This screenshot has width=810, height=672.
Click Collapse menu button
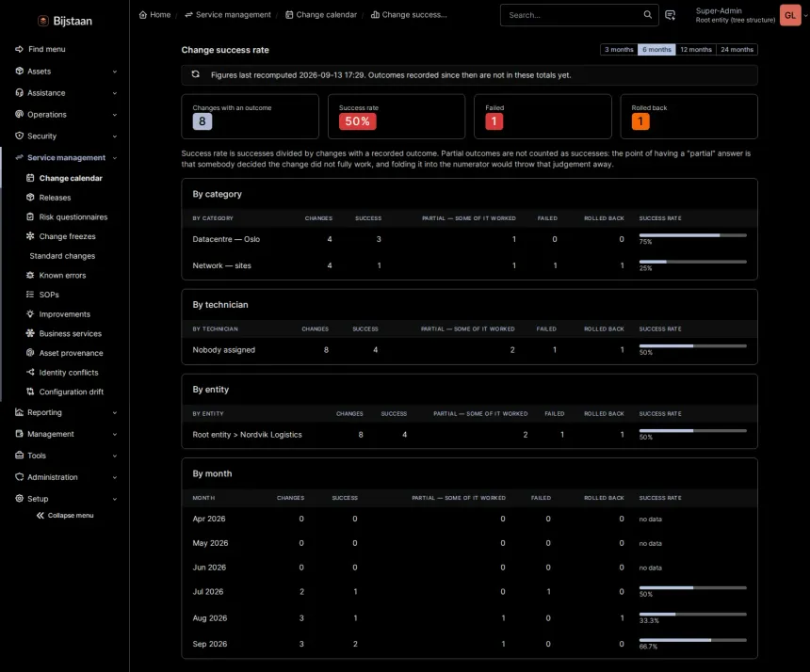click(x=65, y=515)
